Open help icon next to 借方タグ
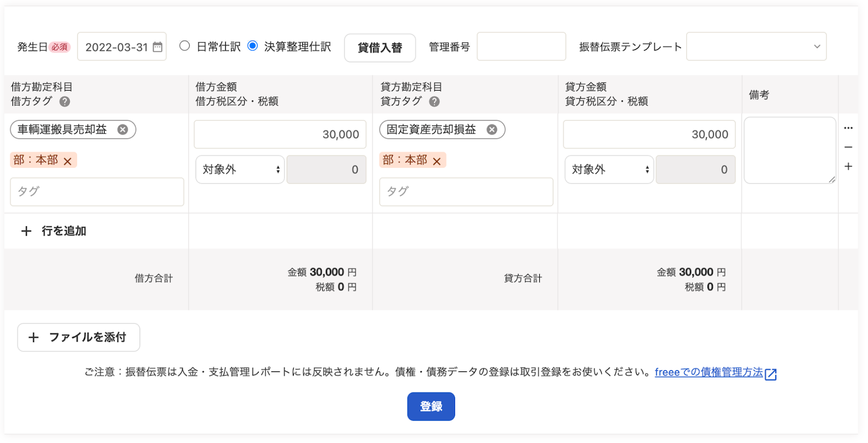The width and height of the screenshot is (868, 443). (x=65, y=102)
